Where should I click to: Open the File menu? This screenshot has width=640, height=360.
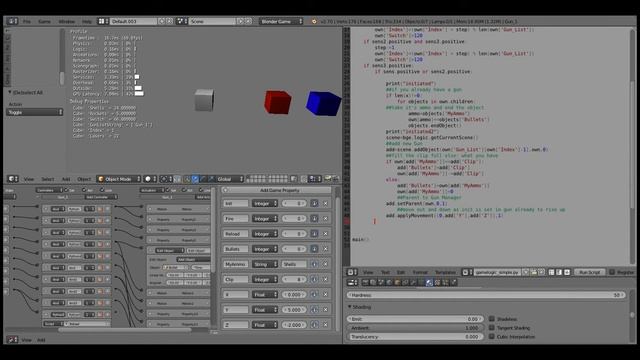tap(27, 21)
